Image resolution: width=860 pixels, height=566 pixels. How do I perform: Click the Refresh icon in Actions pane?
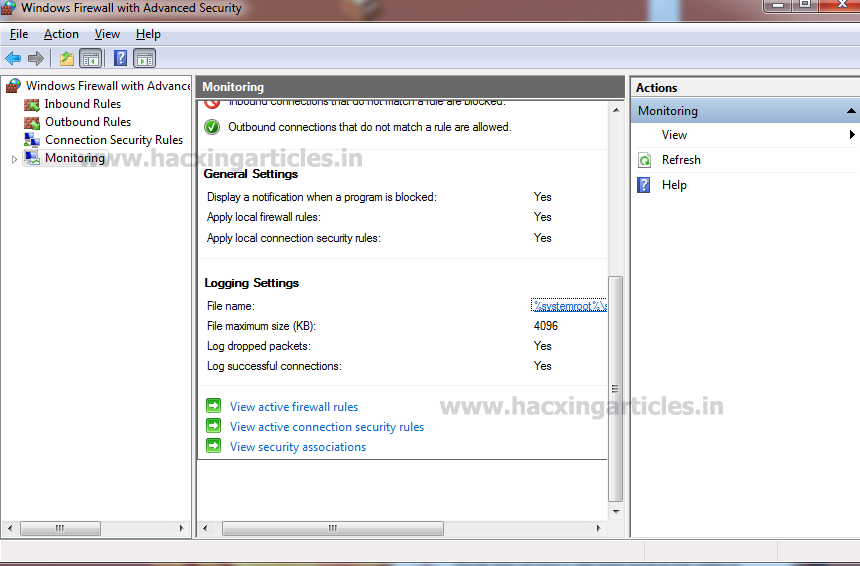[644, 160]
